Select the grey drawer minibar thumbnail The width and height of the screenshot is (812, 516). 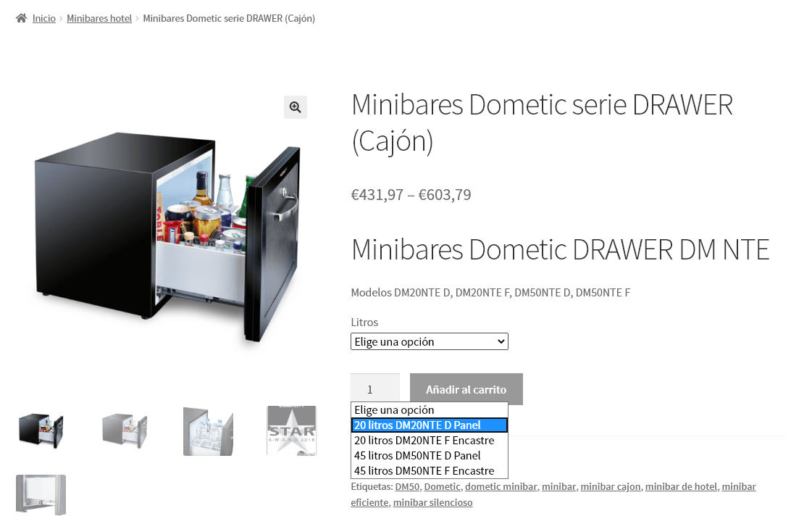(125, 431)
